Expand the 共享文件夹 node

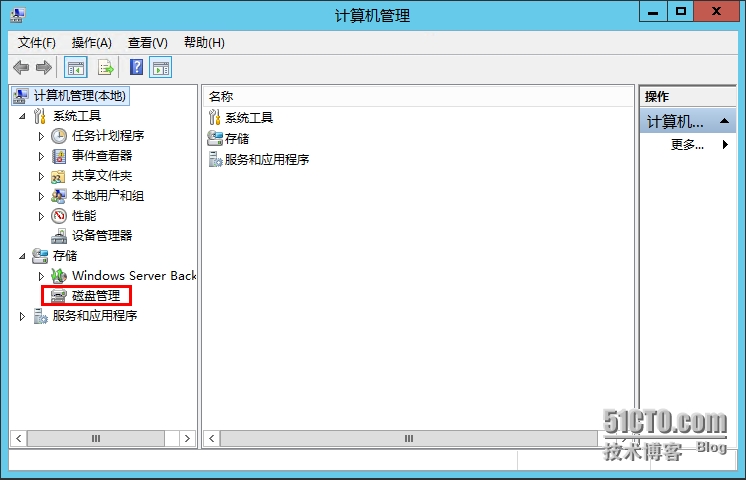coord(41,176)
